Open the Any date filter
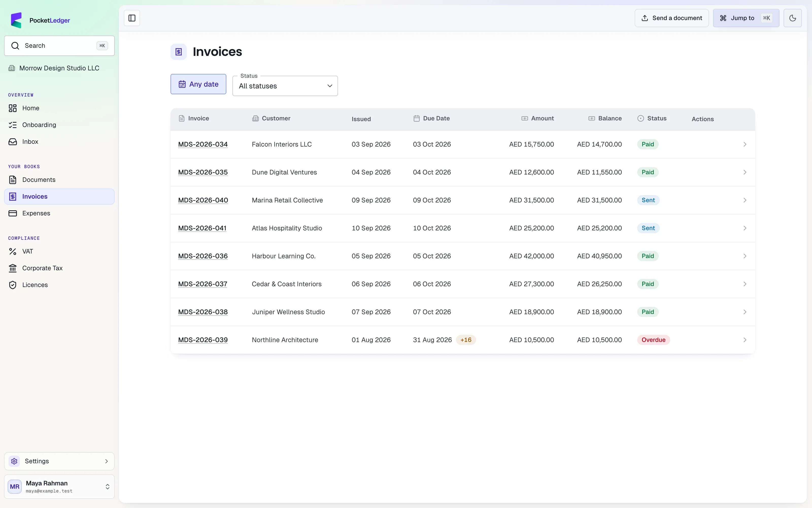Viewport: 812px width, 508px height. [198, 84]
